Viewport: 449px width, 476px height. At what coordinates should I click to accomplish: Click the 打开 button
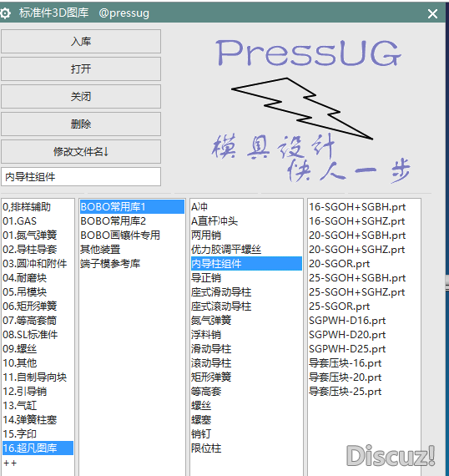click(x=81, y=69)
